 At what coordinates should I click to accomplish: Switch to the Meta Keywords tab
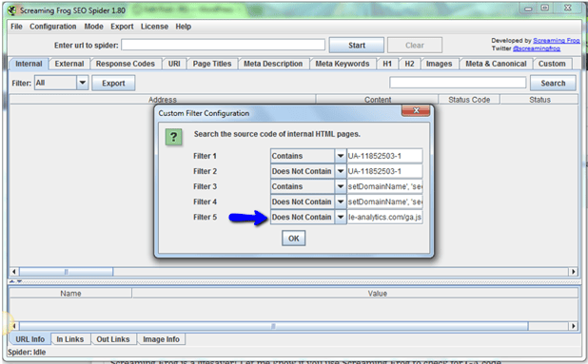343,64
